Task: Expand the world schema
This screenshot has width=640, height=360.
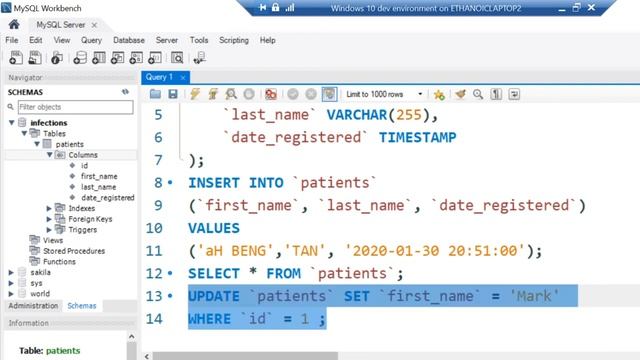Action: [11, 293]
